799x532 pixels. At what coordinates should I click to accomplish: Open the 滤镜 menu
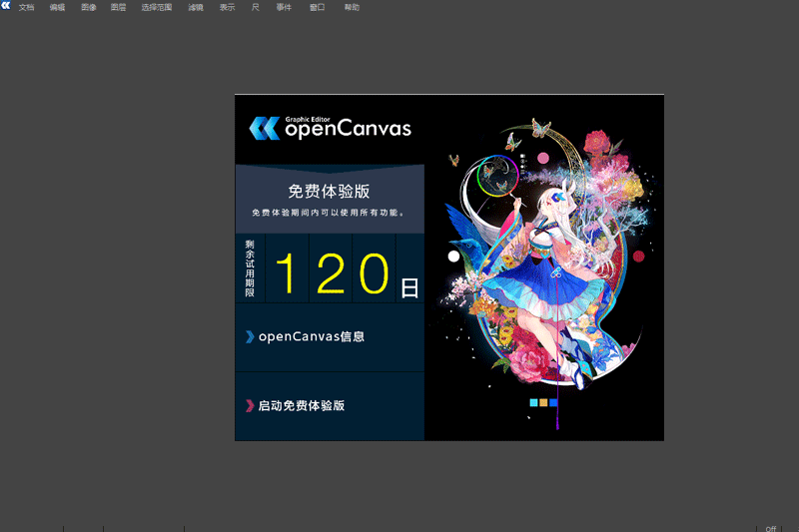pyautogui.click(x=196, y=8)
